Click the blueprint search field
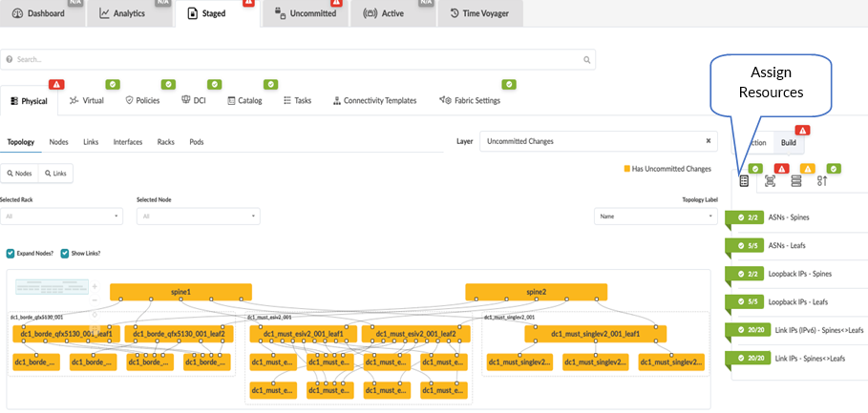Screen dimensions: 868x413 [x=298, y=59]
